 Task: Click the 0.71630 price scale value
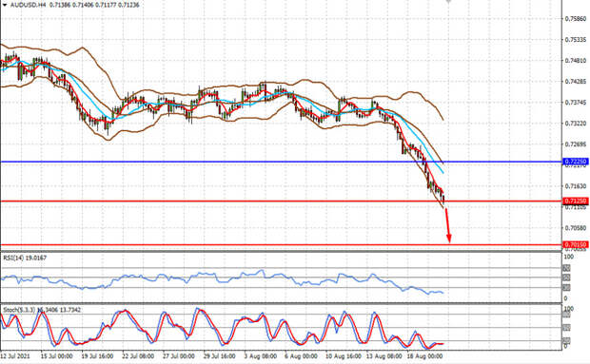(x=576, y=186)
